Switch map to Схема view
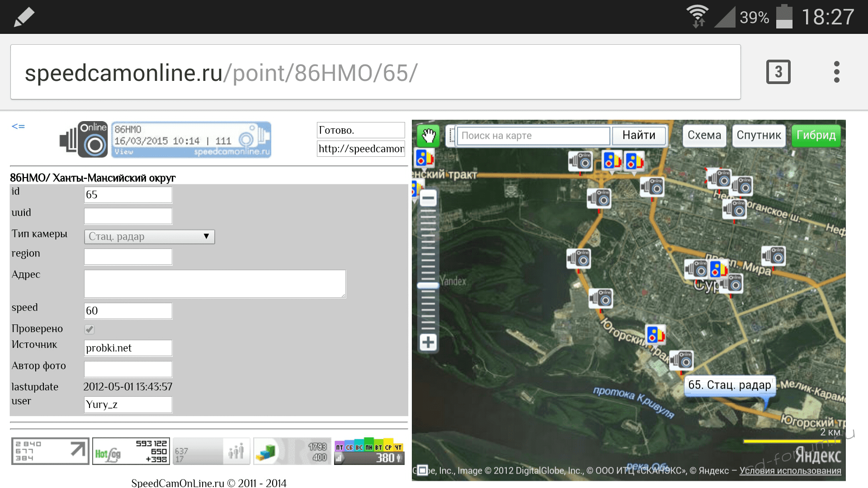The width and height of the screenshot is (868, 488). (x=704, y=135)
